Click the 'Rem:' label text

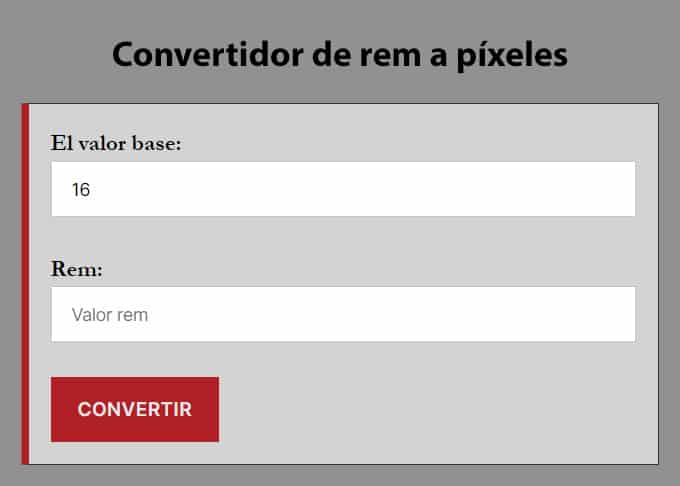coord(77,269)
